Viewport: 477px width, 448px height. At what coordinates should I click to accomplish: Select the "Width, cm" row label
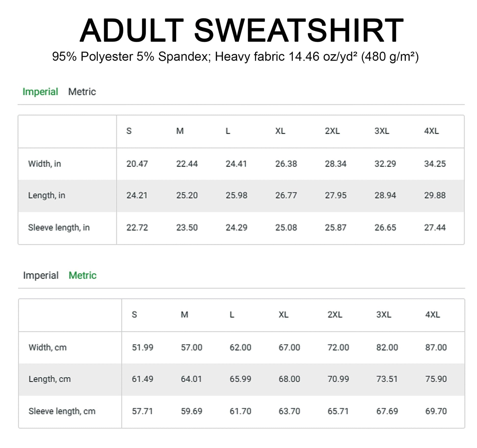click(48, 347)
